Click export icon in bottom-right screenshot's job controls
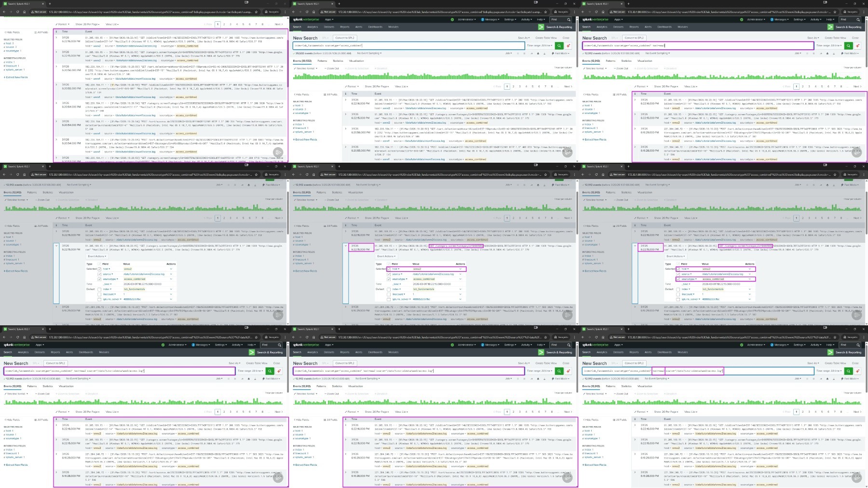The image size is (868, 488). click(833, 378)
